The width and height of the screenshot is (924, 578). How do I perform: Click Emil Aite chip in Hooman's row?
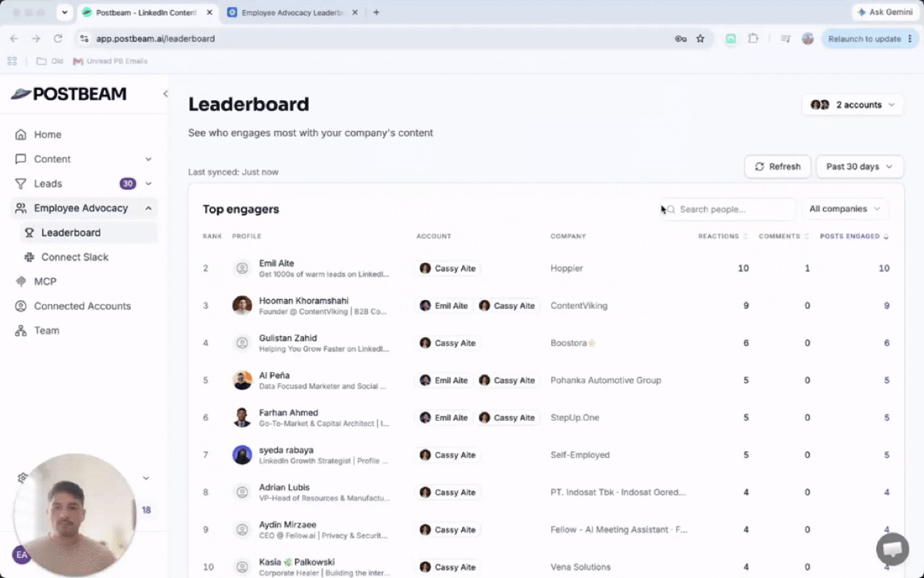[x=444, y=306]
